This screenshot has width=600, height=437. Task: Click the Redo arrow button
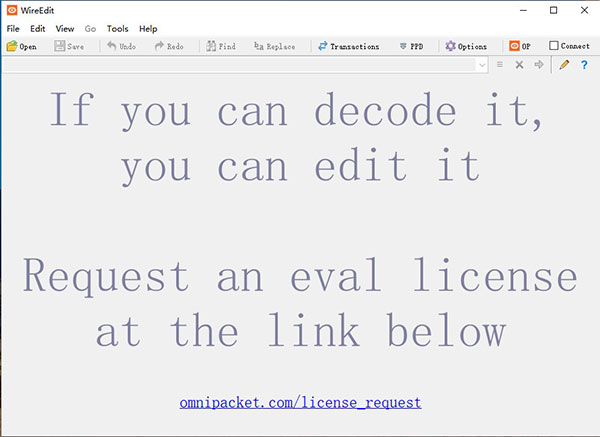click(169, 46)
